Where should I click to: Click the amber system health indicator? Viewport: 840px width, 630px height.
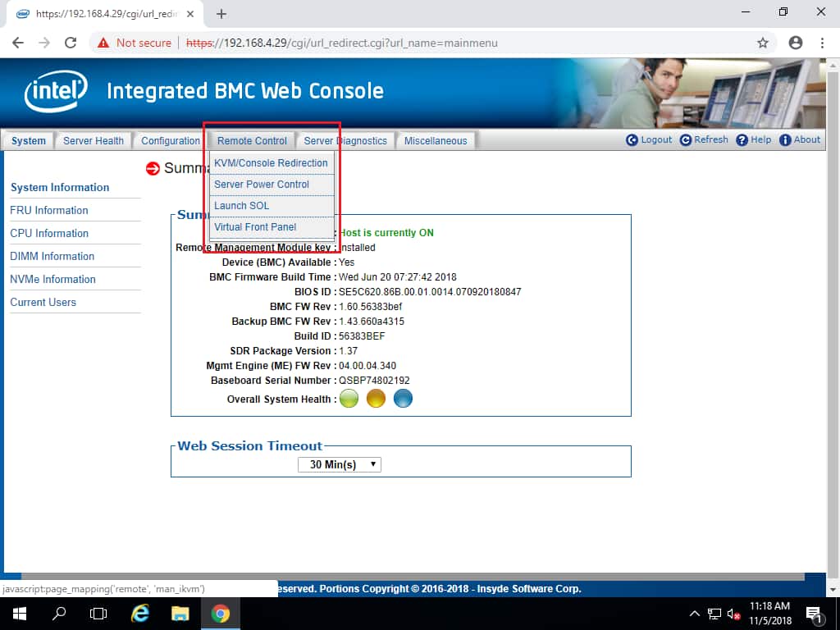[x=376, y=399]
